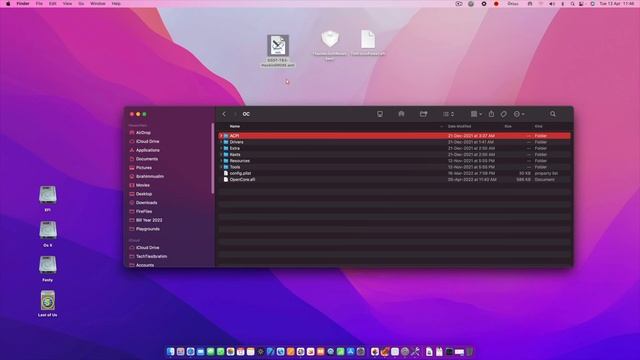640x360 pixels.
Task: Click the Finder forward navigation arrow
Action: point(235,114)
